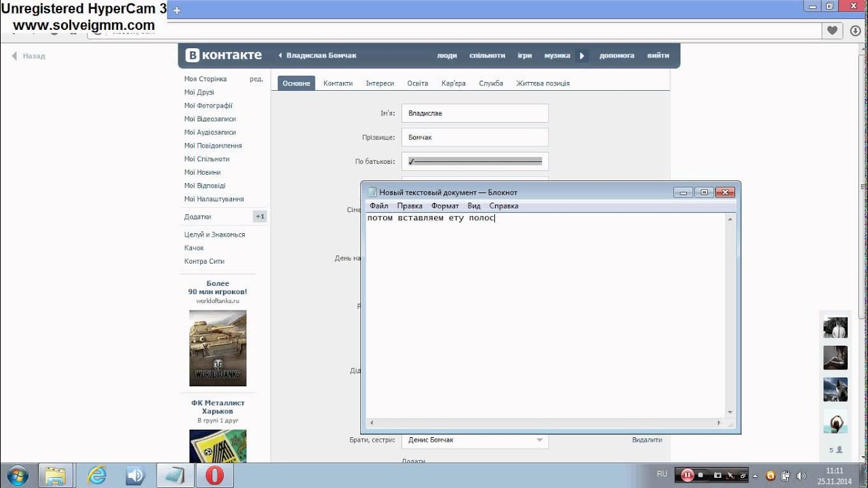Open the Справка menu in Notepad

point(504,205)
